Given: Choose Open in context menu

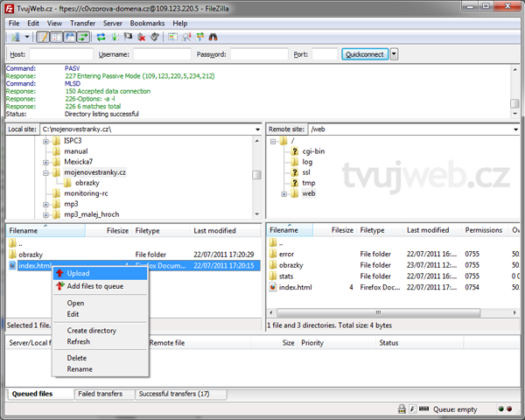Looking at the screenshot, I should 101,303.
